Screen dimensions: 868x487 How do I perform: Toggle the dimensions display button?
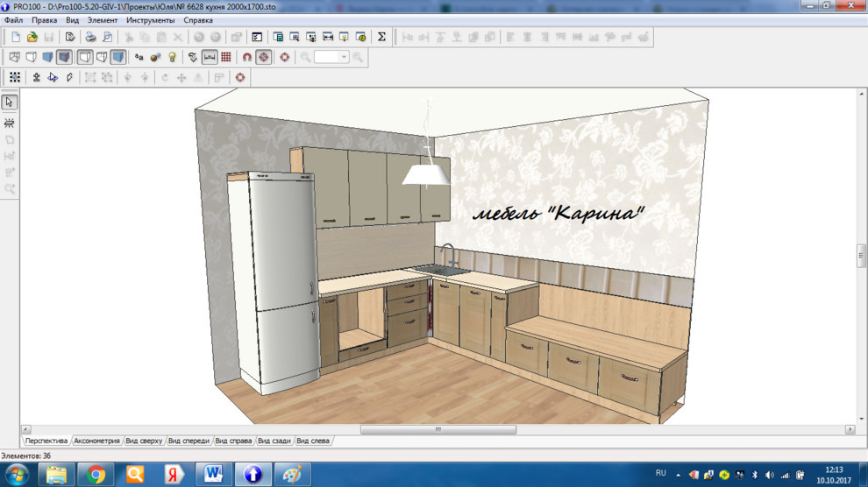click(210, 57)
